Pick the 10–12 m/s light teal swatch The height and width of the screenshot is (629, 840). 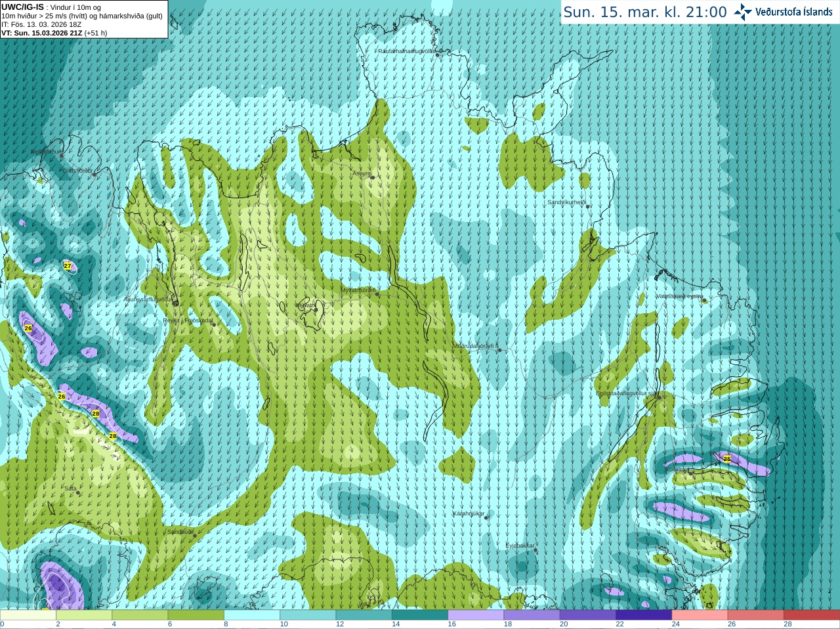(308, 615)
